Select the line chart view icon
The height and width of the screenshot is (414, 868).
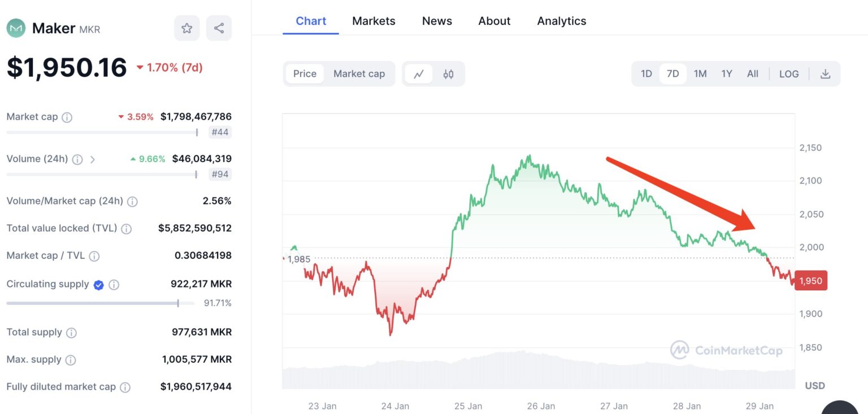[x=419, y=74]
